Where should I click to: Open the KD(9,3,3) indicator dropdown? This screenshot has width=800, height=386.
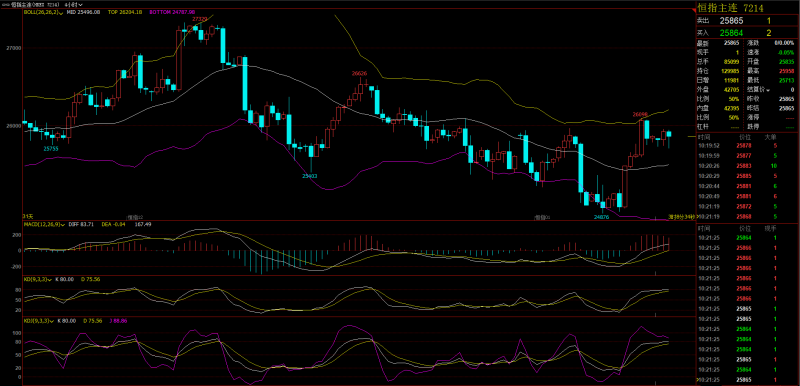click(x=49, y=279)
